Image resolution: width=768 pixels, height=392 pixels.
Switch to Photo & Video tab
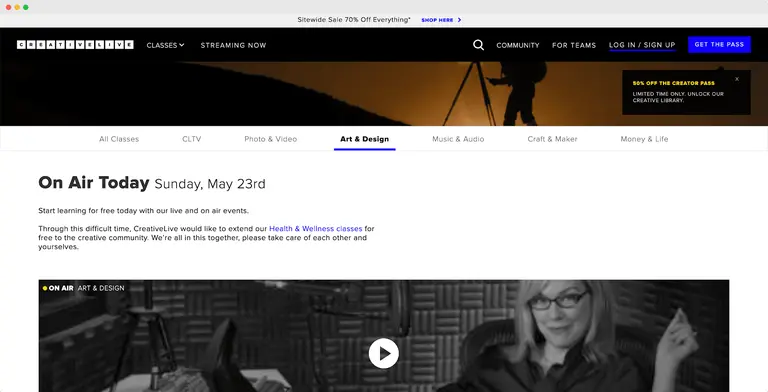pyautogui.click(x=270, y=139)
